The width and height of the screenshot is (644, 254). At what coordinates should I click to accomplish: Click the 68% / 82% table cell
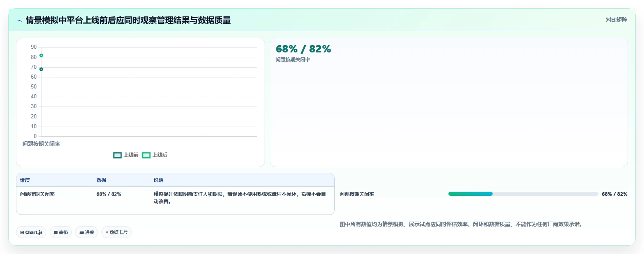pos(109,194)
